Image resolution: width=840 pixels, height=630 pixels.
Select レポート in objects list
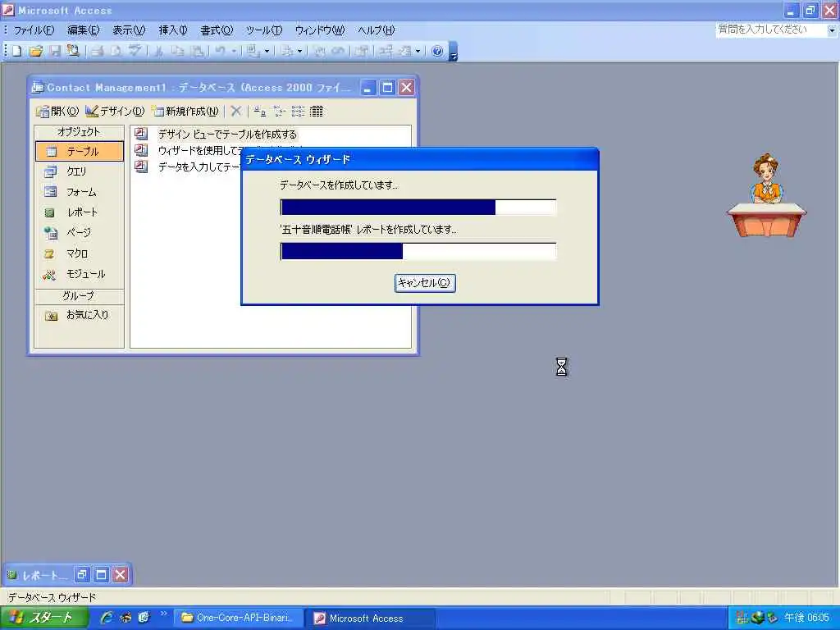(x=80, y=212)
